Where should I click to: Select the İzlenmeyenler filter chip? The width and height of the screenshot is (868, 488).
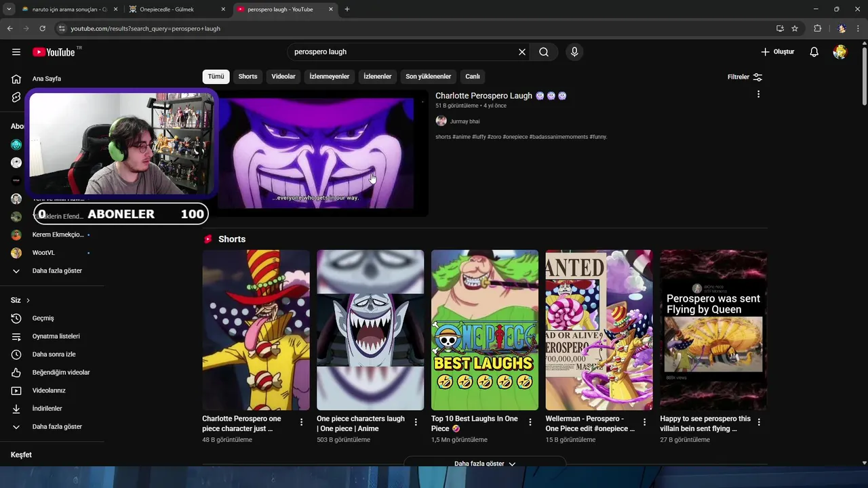point(330,77)
